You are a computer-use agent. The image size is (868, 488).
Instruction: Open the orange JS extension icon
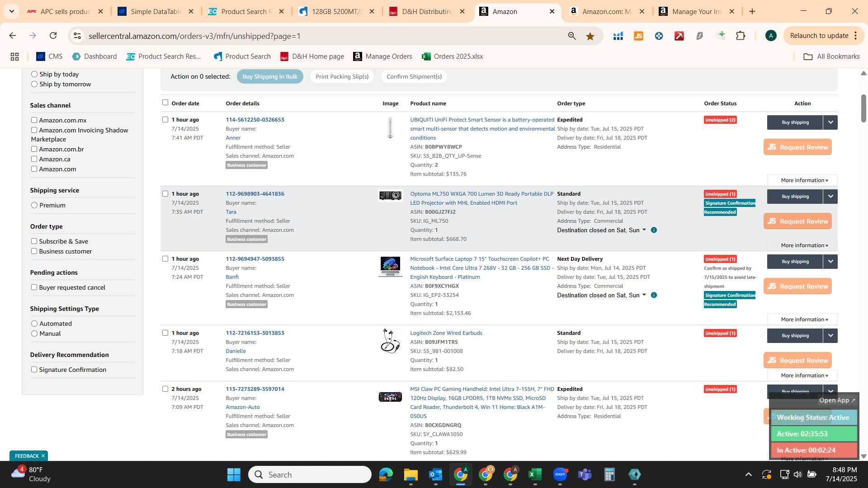[638, 36]
